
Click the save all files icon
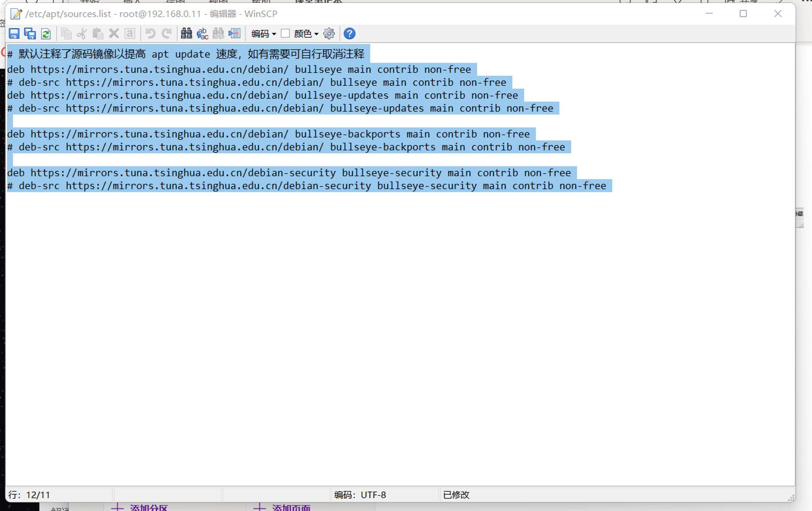click(30, 34)
